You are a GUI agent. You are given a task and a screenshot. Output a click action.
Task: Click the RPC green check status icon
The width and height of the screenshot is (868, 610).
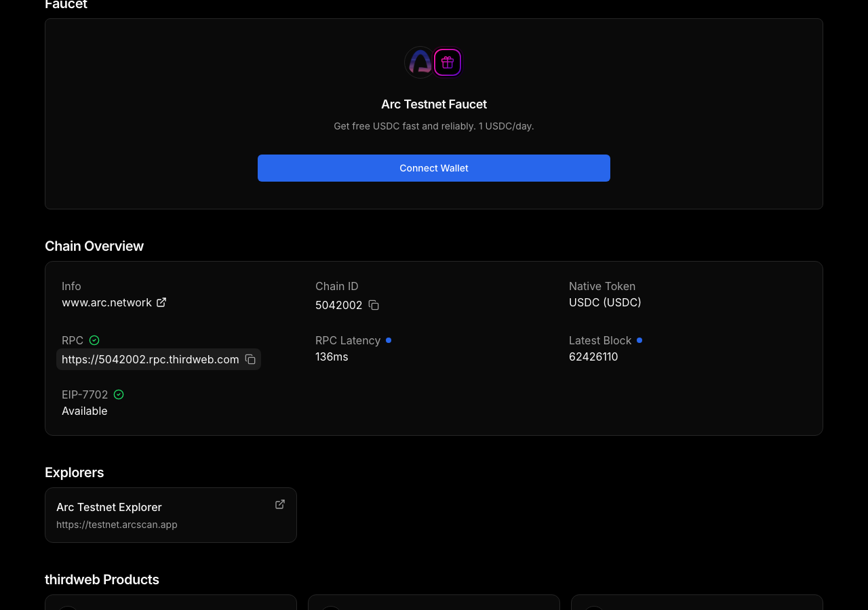point(94,340)
